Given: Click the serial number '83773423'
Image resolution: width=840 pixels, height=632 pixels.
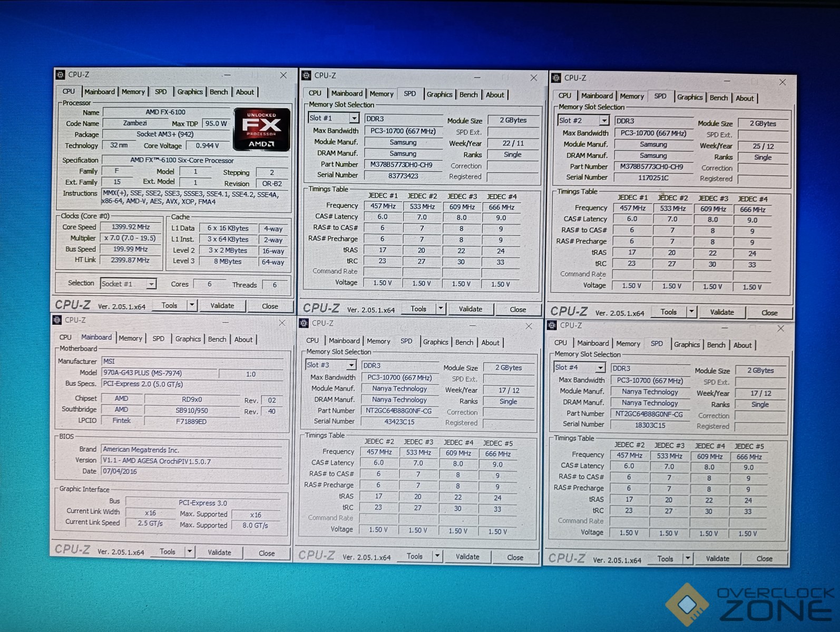Looking at the screenshot, I should pos(403,175).
